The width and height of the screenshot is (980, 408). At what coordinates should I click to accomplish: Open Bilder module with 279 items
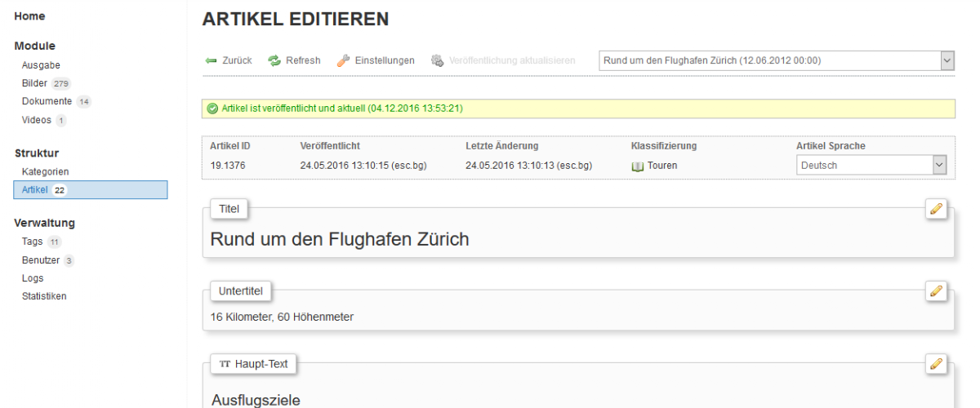coord(35,83)
